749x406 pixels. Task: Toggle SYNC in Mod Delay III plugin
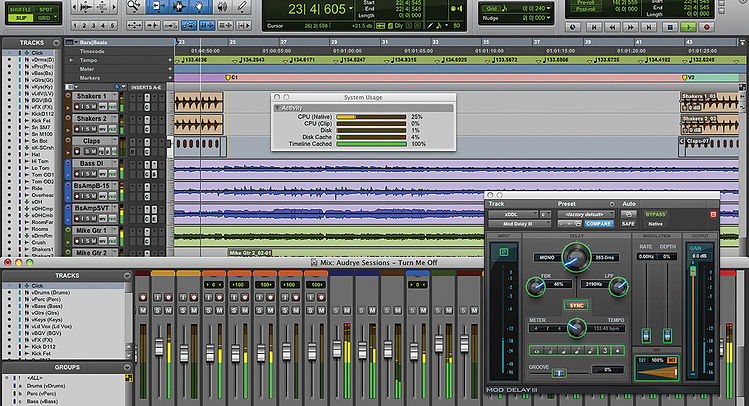(x=576, y=306)
